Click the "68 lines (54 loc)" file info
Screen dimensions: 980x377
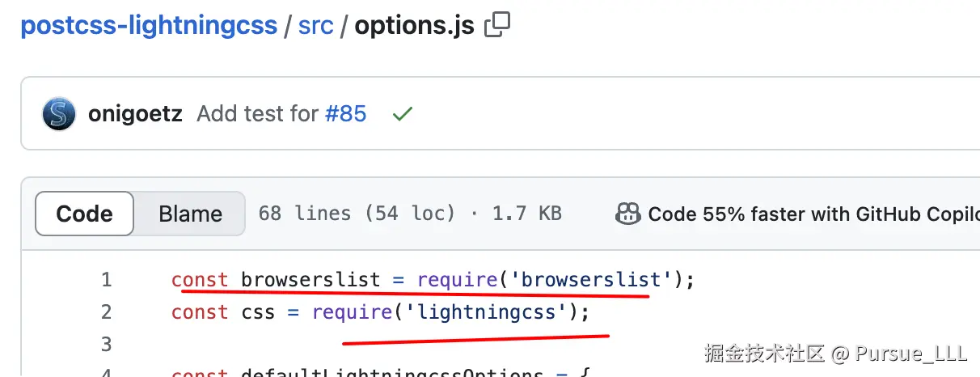[x=357, y=214]
